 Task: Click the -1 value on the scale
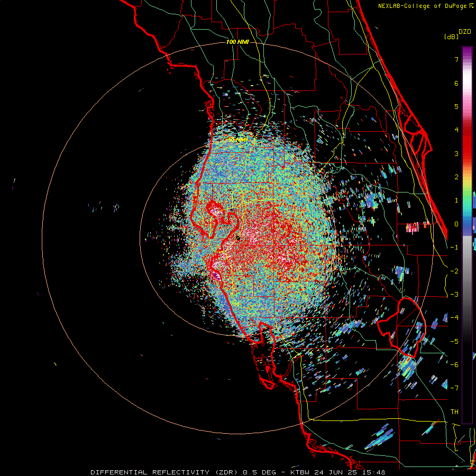point(454,248)
